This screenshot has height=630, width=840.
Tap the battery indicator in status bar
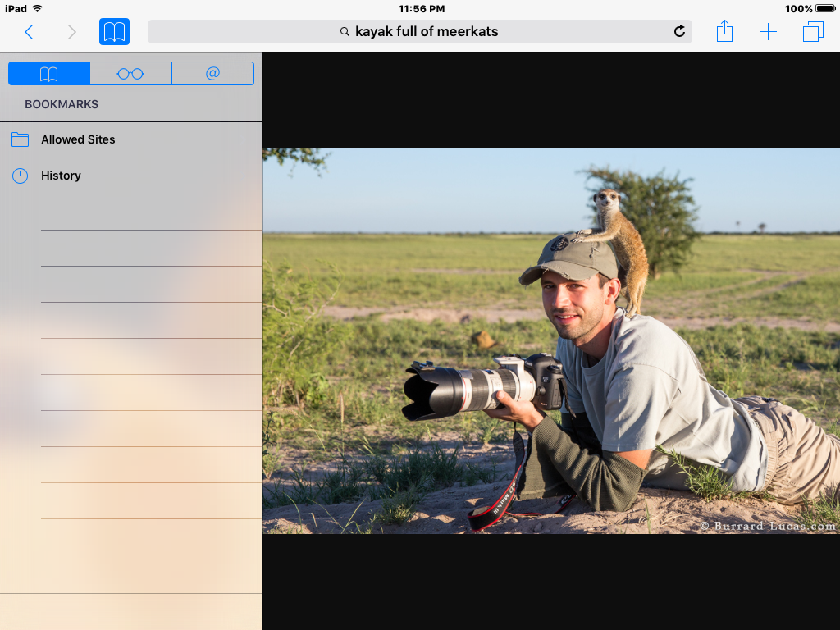point(825,8)
